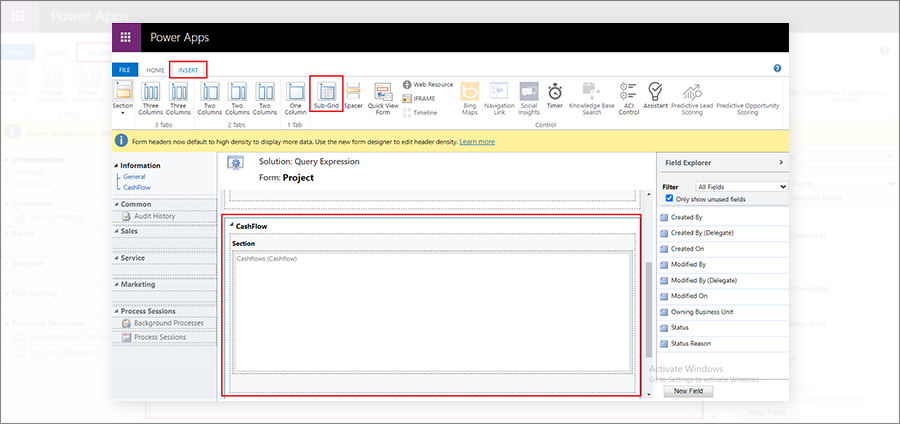Viewport: 900px width, 424px height.
Task: Collapse the Marketing navigation group
Action: coord(117,285)
